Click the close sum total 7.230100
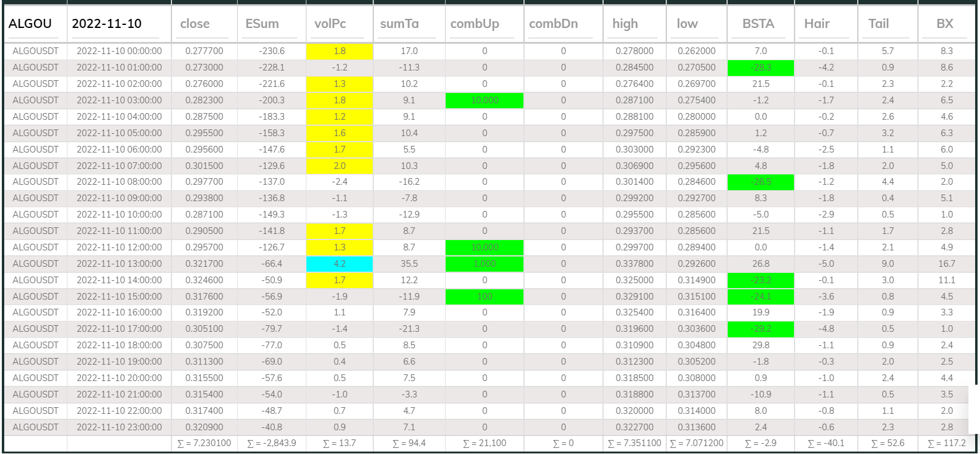Screen dimensions: 980x454 (204, 443)
